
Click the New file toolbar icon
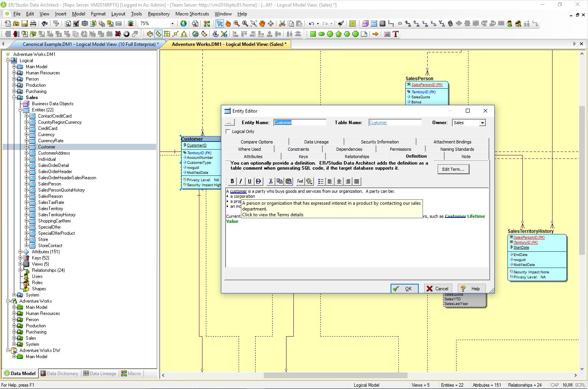(x=8, y=24)
